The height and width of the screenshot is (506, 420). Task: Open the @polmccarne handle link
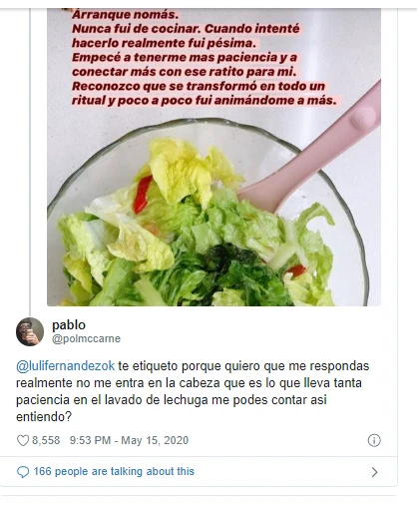(x=86, y=338)
